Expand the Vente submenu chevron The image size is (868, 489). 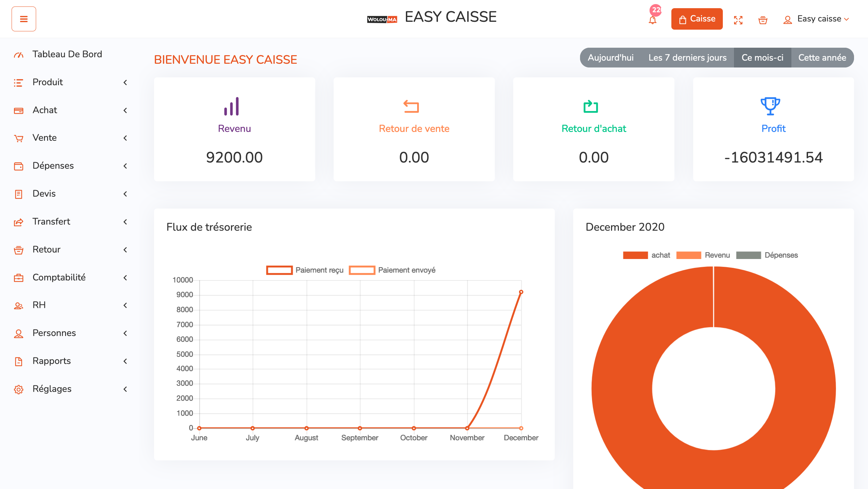point(125,138)
